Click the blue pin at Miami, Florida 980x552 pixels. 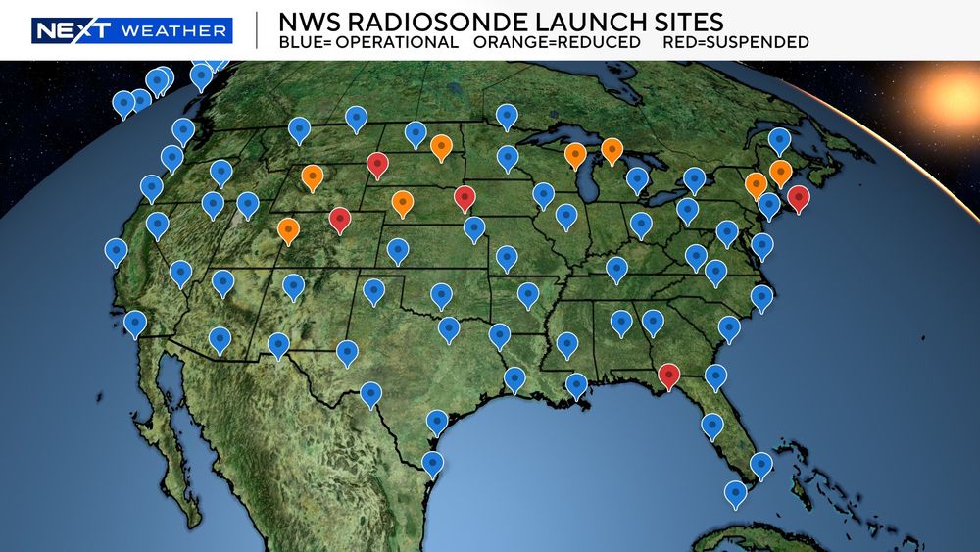point(761,466)
